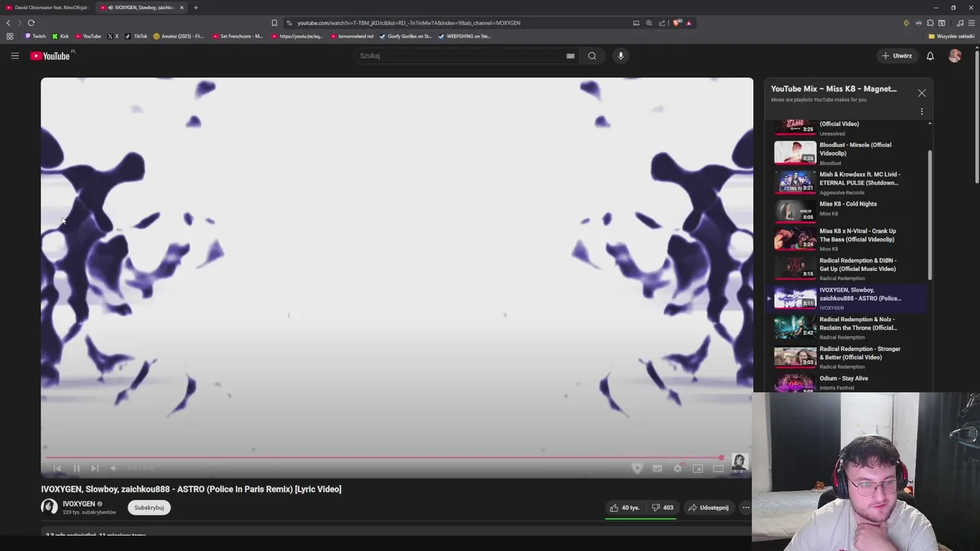Go to the previous video
980x551 pixels.
(57, 468)
